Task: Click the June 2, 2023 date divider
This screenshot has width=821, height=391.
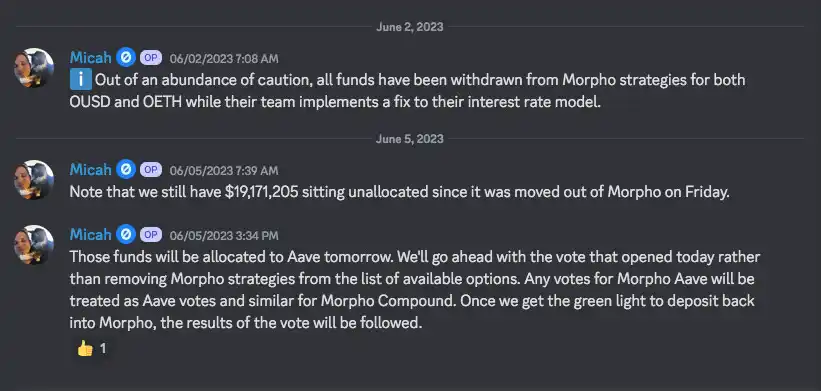Action: (409, 27)
